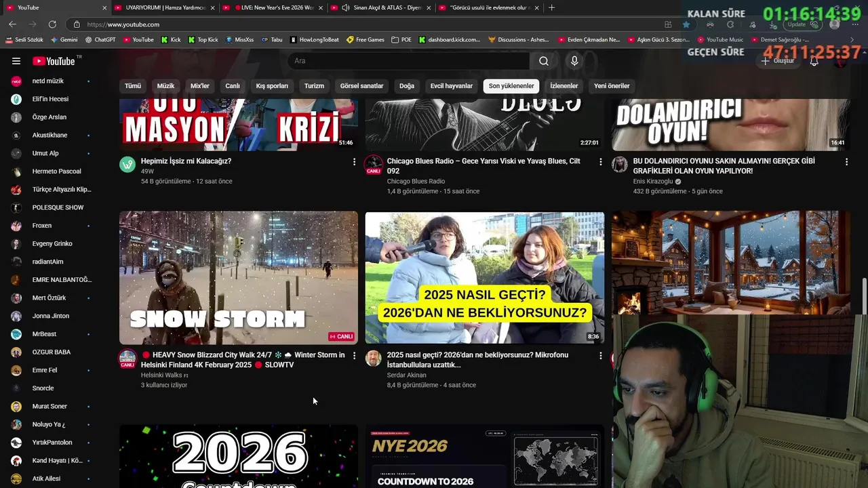The width and height of the screenshot is (868, 488).
Task: Open the YırtıkPantolon subscription
Action: [x=51, y=443]
